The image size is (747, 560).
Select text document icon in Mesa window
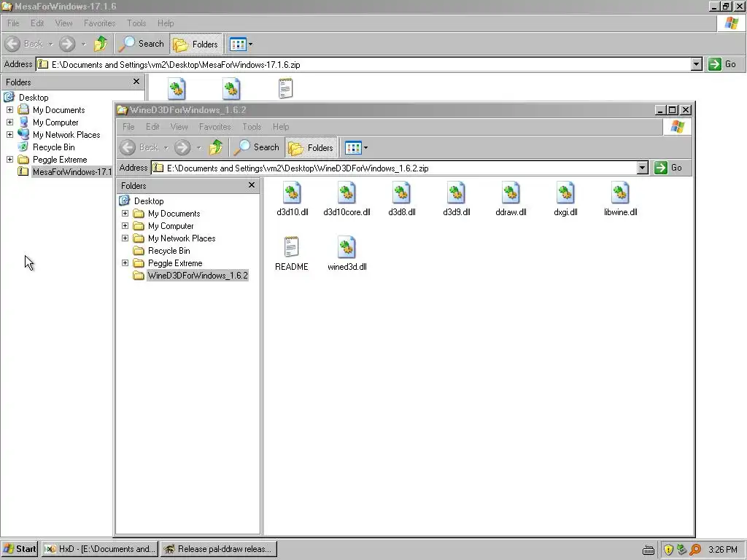pyautogui.click(x=285, y=88)
